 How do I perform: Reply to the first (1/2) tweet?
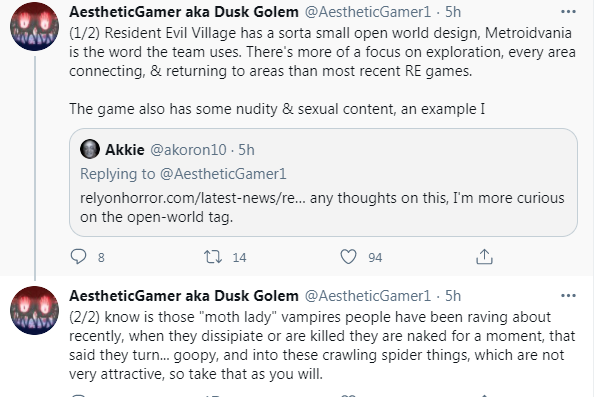pos(79,257)
